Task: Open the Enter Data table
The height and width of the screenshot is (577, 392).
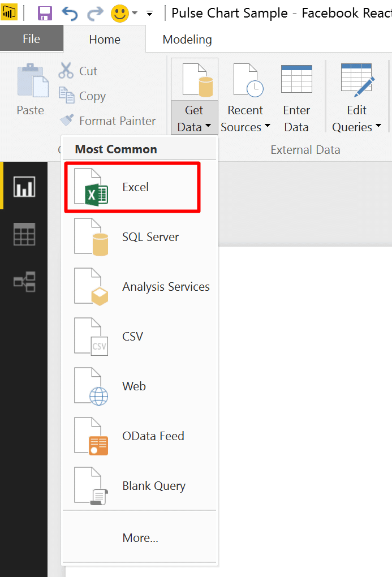Action: (296, 97)
